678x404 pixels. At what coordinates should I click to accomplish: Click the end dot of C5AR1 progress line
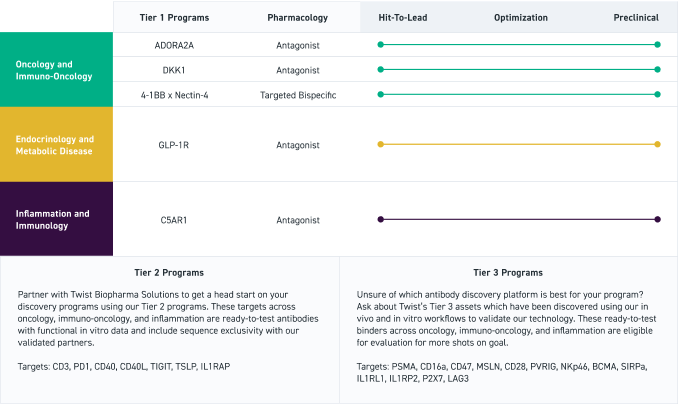pos(657,219)
